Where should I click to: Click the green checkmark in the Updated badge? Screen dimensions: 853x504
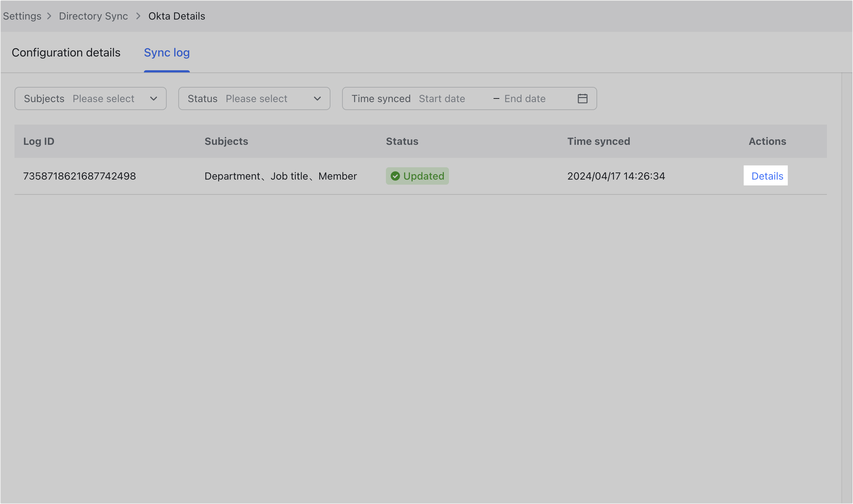pos(395,176)
